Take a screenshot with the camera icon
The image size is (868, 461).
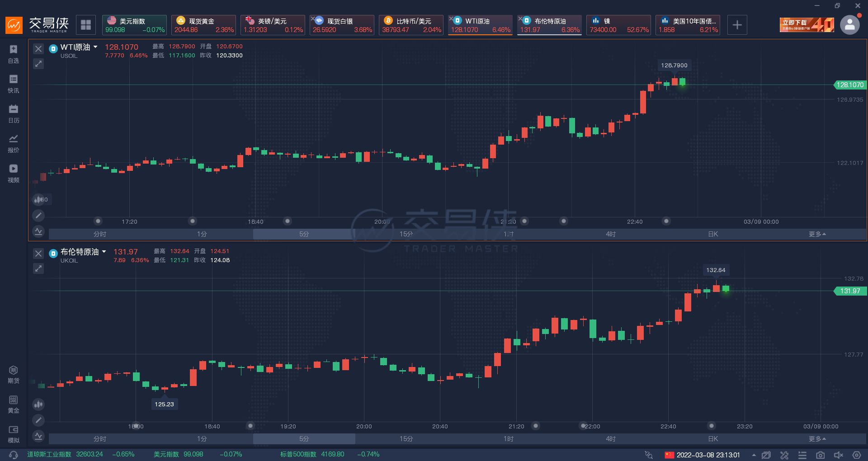point(820,455)
